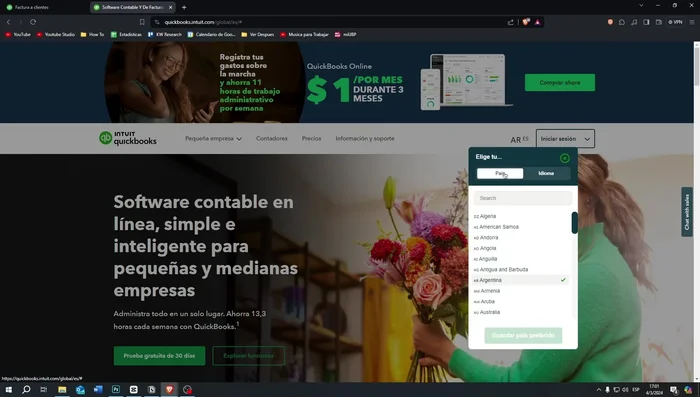The image size is (700, 397).
Task: Click the Intuit QuickBooks logo
Action: tap(128, 138)
